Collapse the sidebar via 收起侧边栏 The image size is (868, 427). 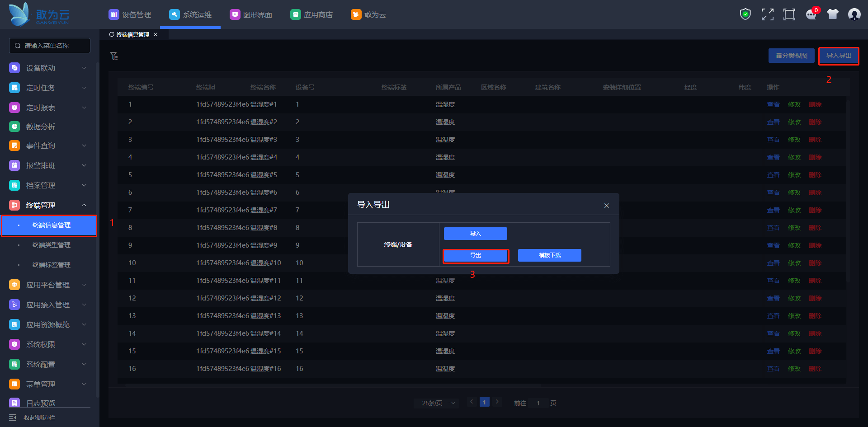(33, 418)
